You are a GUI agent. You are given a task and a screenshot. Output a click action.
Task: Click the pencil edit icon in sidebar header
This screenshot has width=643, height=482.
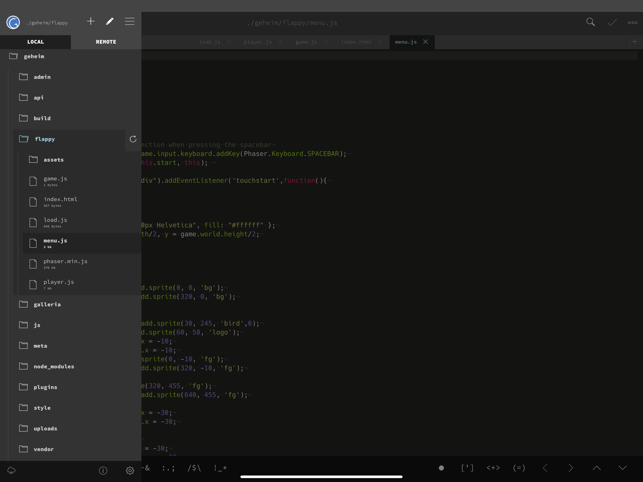pyautogui.click(x=110, y=21)
